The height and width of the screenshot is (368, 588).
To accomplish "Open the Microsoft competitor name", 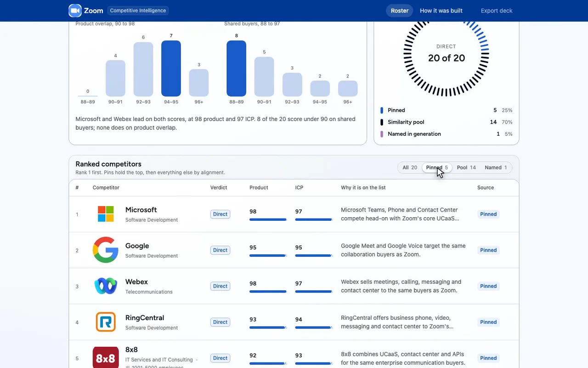I will 141,210.
